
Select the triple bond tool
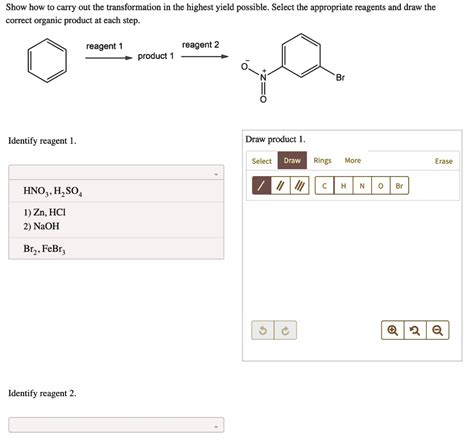pos(300,186)
